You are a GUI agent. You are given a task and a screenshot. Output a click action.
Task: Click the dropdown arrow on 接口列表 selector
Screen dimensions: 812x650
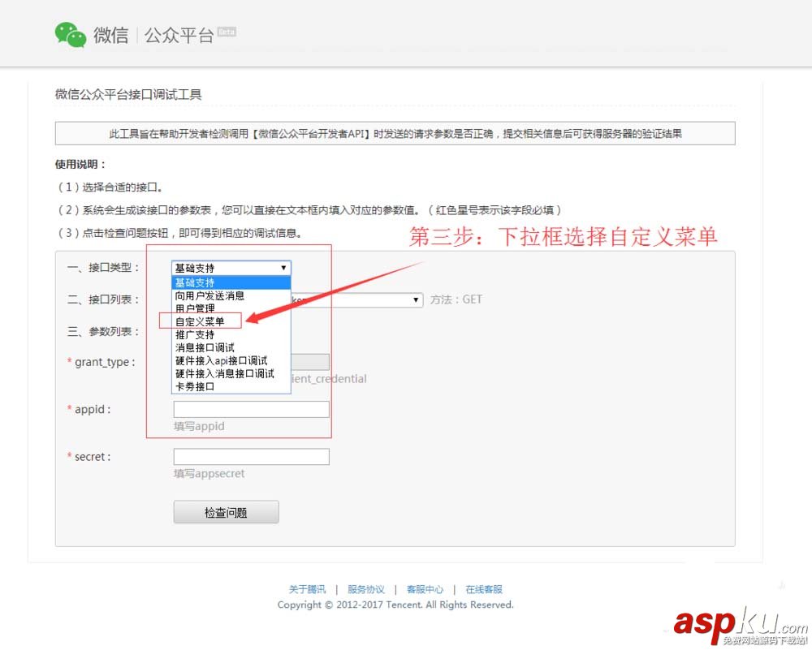point(415,299)
